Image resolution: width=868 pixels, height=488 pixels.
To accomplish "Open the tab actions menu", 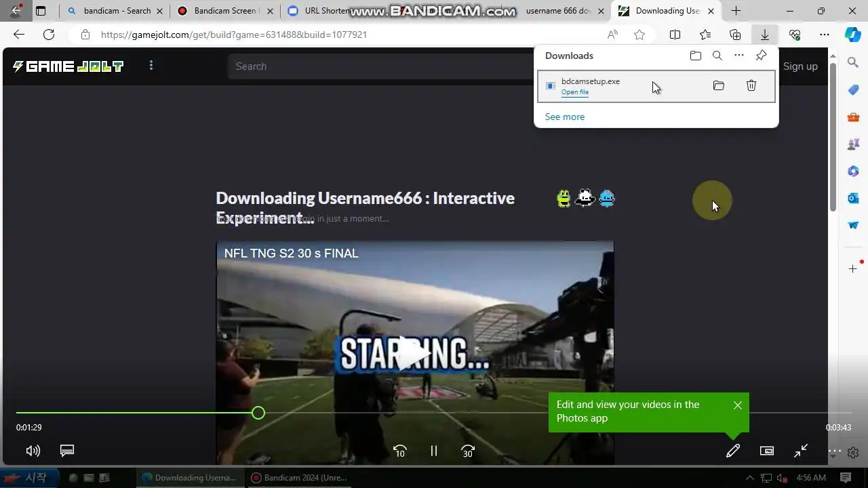I will (41, 11).
